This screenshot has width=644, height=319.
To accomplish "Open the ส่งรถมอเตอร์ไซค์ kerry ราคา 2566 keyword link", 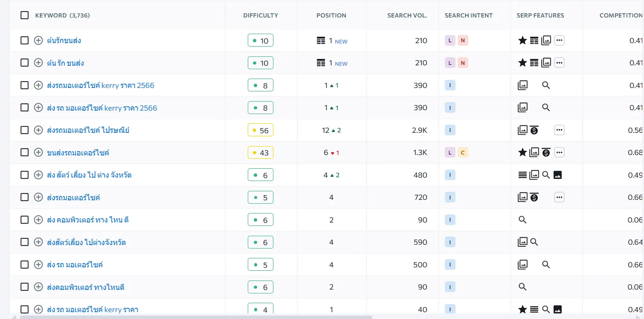I will tap(101, 85).
